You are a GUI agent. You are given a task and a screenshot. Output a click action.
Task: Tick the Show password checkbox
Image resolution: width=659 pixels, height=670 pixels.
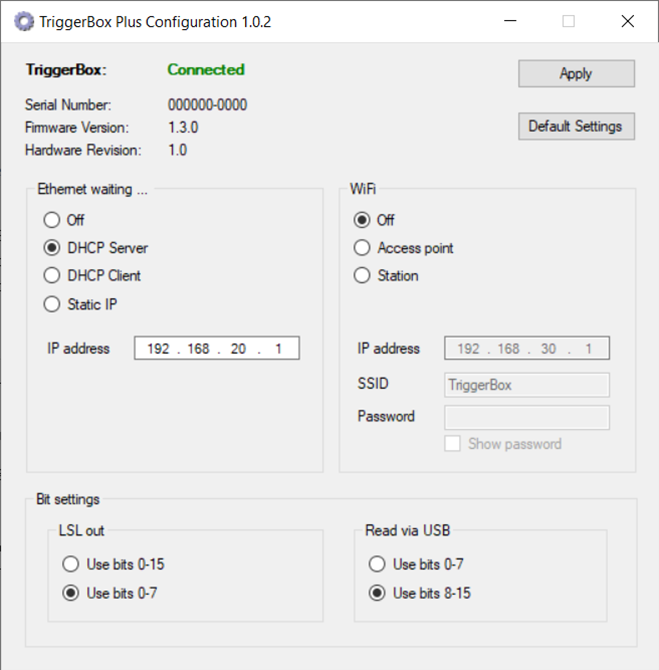(x=453, y=444)
